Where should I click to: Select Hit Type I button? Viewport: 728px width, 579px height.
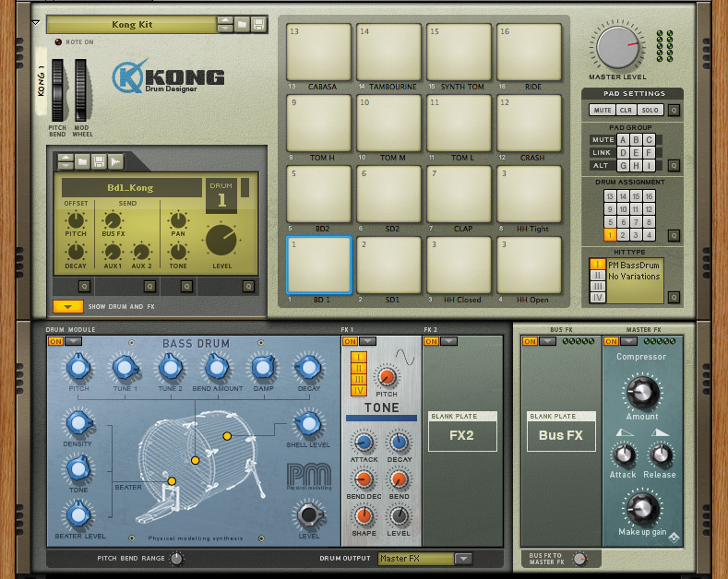(x=598, y=265)
